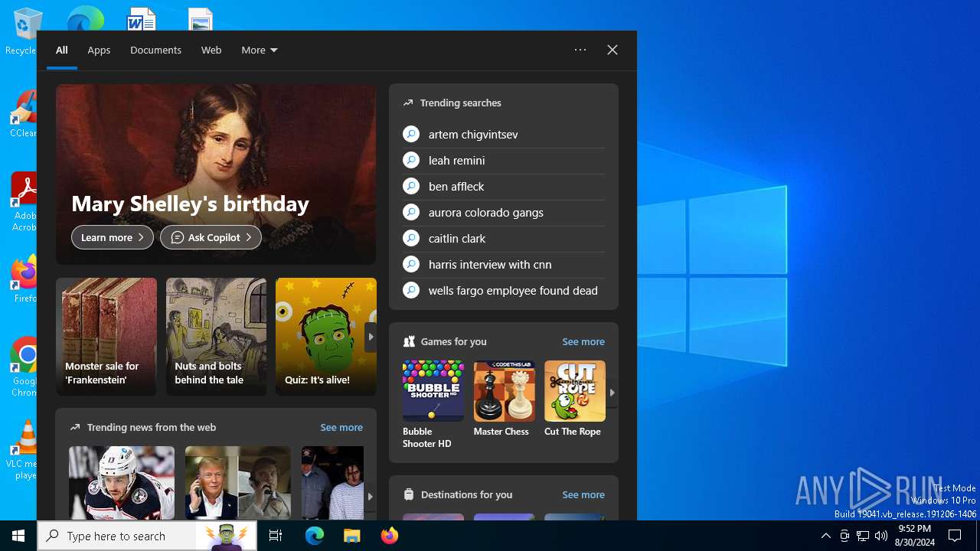
Task: Select the All search tab
Action: tap(62, 50)
